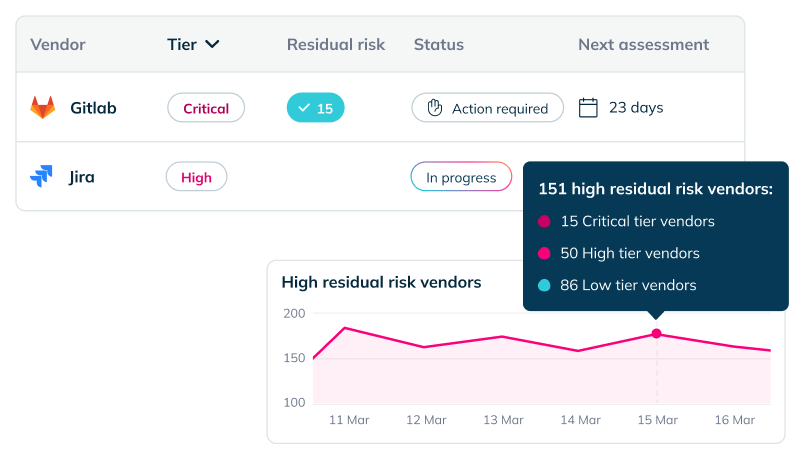Click the Next assessment column header
The image size is (805, 460).
coord(644,45)
